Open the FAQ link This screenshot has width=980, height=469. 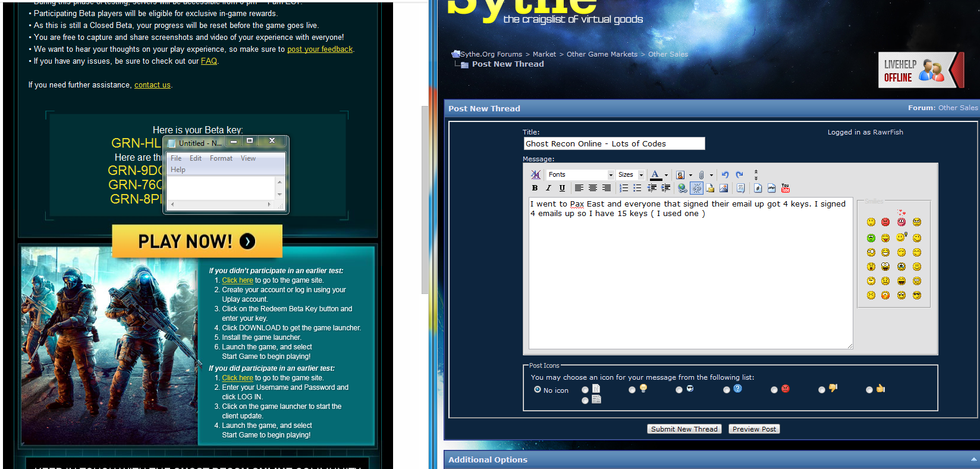(209, 61)
